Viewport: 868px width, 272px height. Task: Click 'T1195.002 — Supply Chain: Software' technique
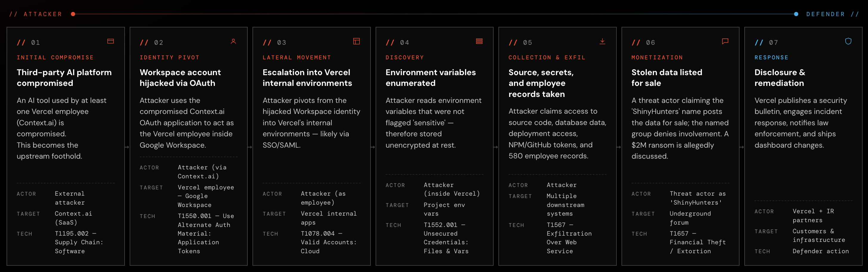pos(79,242)
